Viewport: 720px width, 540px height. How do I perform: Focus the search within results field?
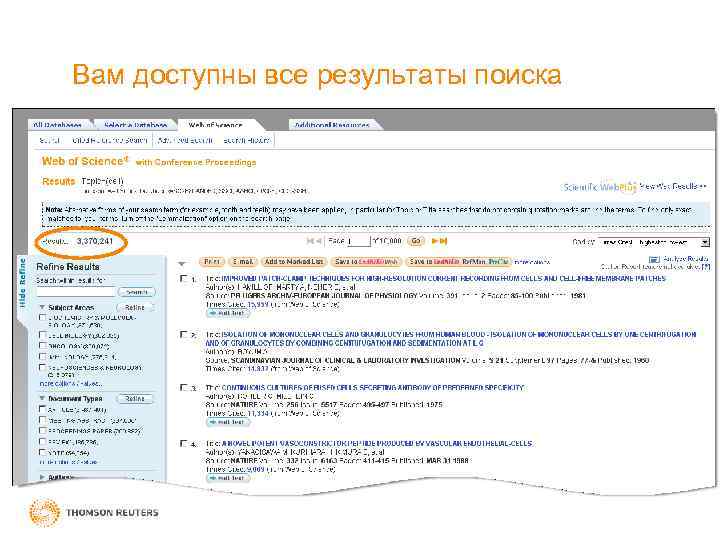pyautogui.click(x=76, y=292)
